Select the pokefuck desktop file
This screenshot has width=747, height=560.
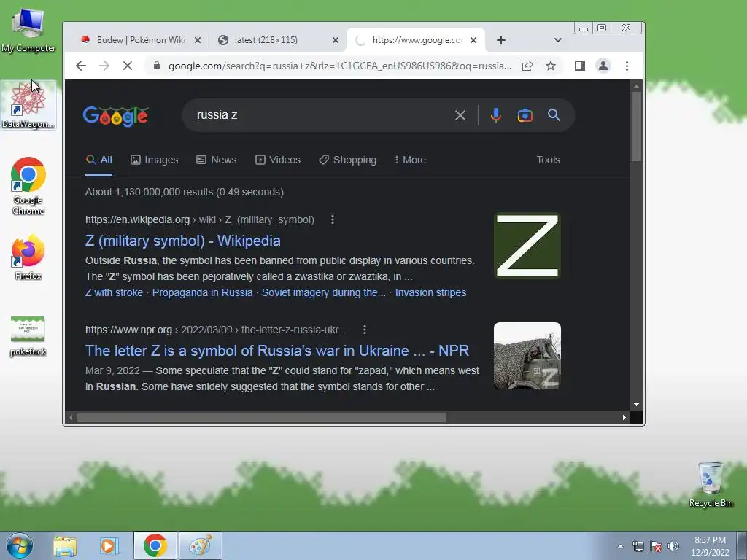tap(28, 336)
